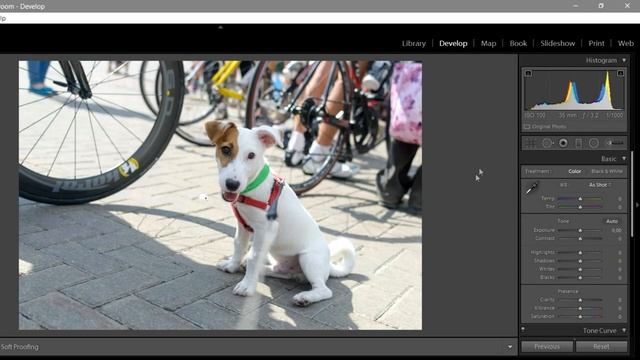Select the Graduated Filter tool icon
The width and height of the screenshot is (640, 360).
click(578, 143)
